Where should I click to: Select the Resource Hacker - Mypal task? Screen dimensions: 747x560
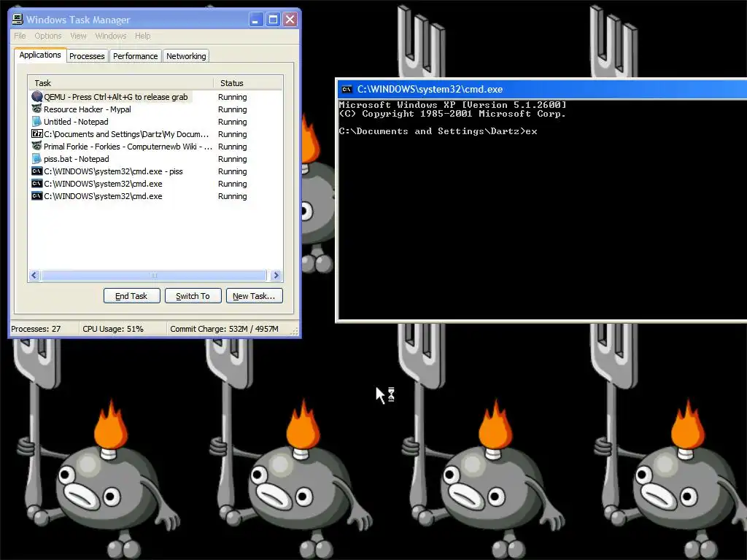pos(88,109)
